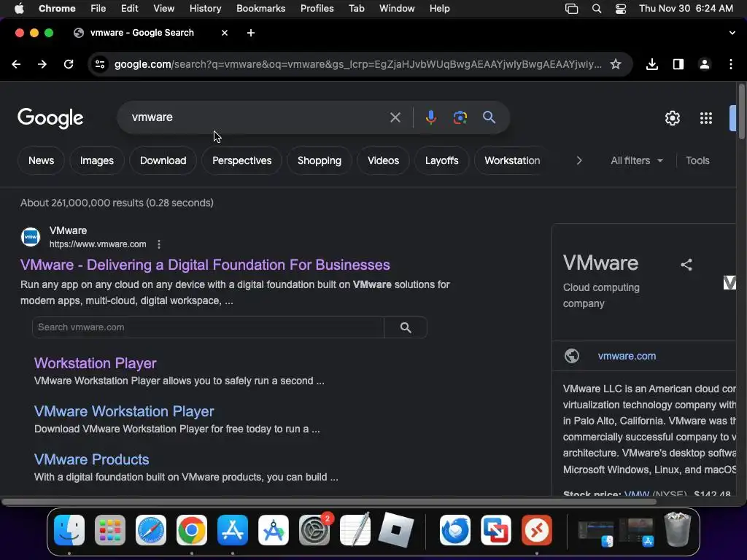Click the VMW stock ticker link
This screenshot has height=560, width=747.
[x=636, y=494]
